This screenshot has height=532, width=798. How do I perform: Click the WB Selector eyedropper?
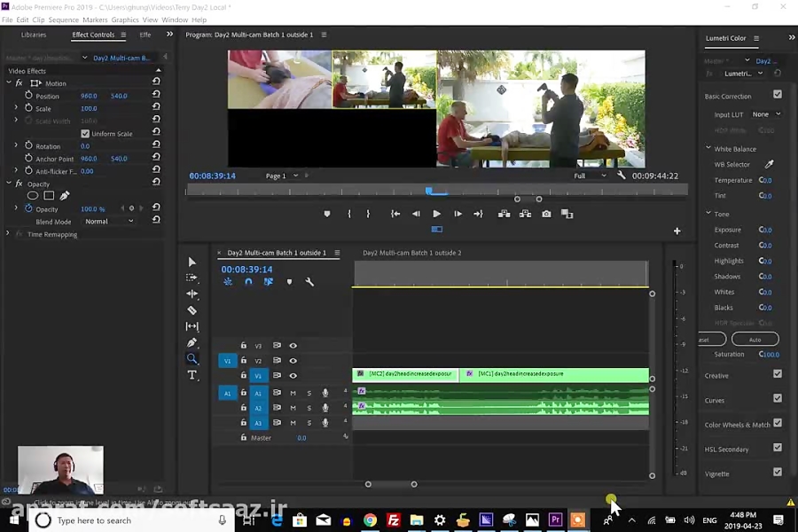769,164
